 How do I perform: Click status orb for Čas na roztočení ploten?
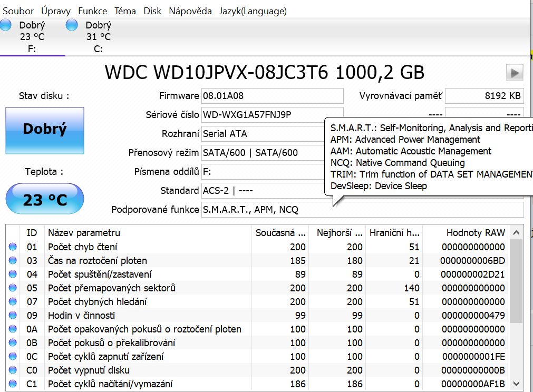point(13,261)
